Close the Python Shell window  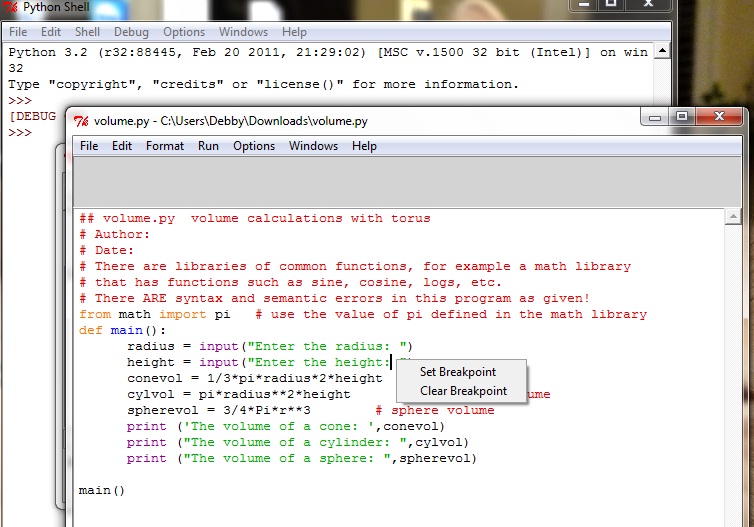click(648, 4)
